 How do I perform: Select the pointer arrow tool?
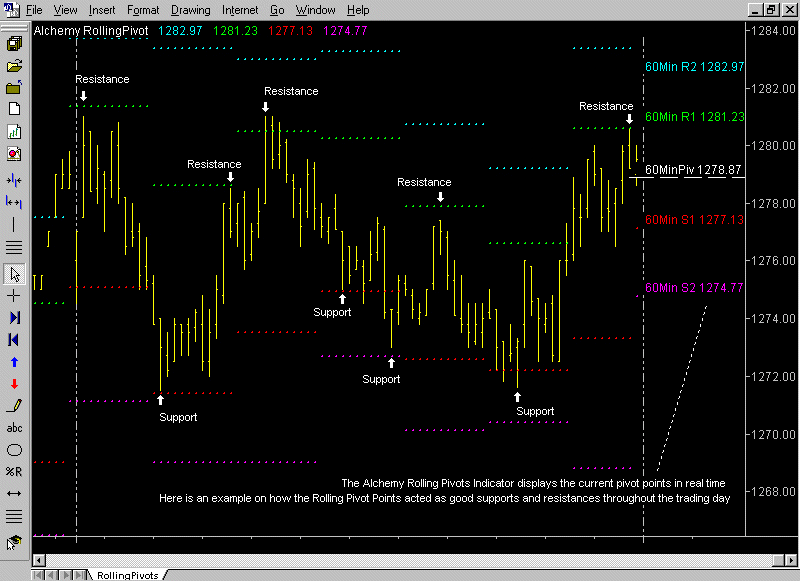point(14,274)
